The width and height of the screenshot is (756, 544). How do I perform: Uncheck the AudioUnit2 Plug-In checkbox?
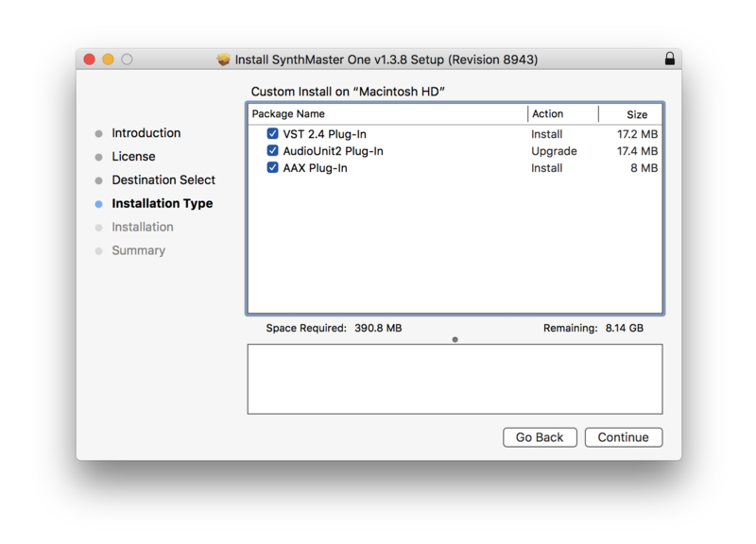coord(272,151)
